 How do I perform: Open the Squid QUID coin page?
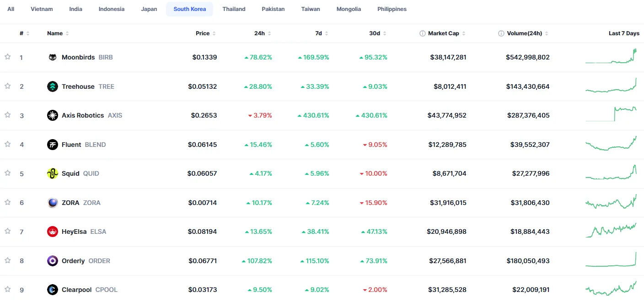click(x=80, y=173)
